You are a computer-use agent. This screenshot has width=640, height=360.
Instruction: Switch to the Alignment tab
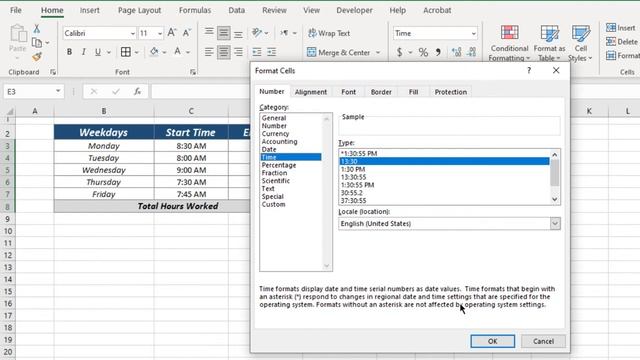[311, 92]
